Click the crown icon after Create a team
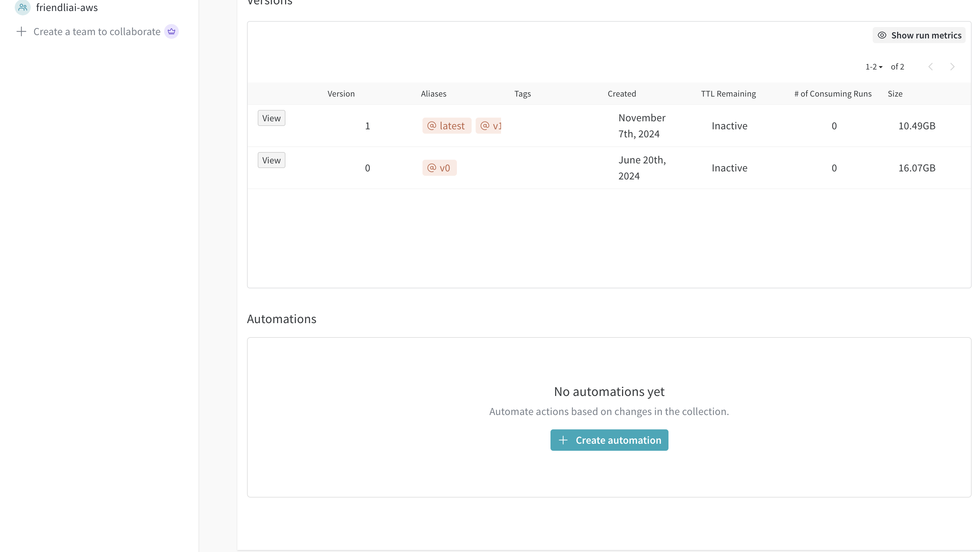 171,31
